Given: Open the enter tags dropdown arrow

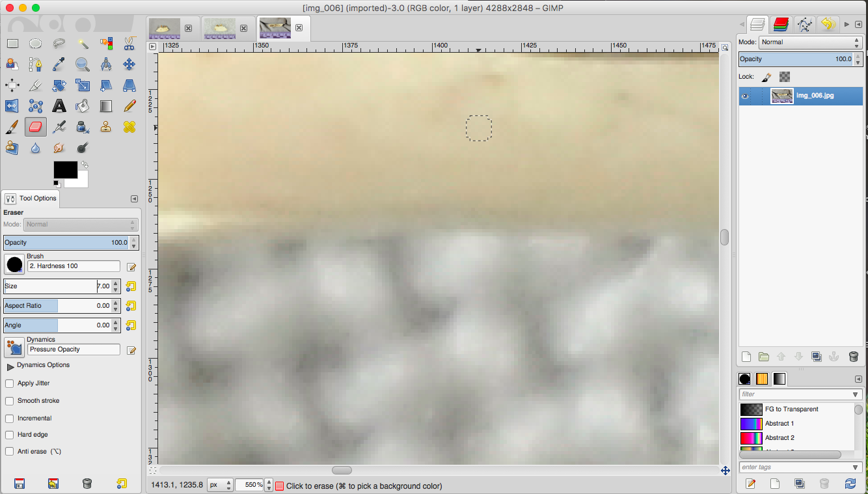Looking at the screenshot, I should 856,467.
